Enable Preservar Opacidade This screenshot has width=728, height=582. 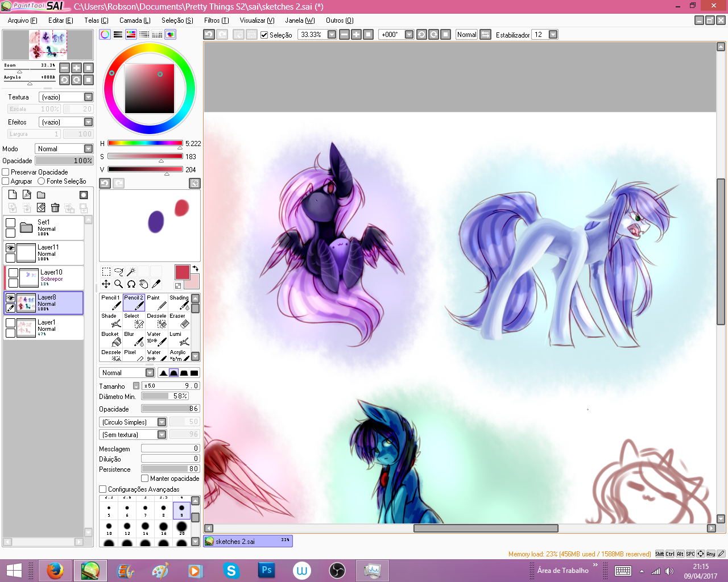(6, 172)
